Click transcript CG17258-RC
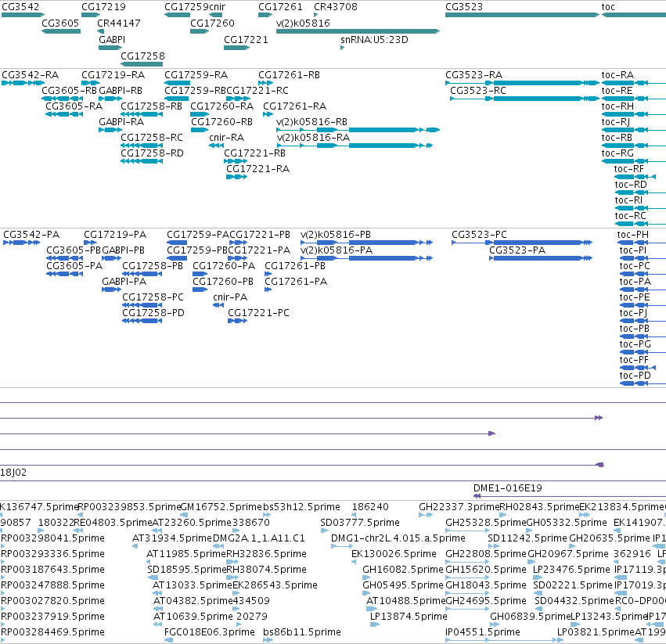The height and width of the screenshot is (644, 666). (x=152, y=138)
